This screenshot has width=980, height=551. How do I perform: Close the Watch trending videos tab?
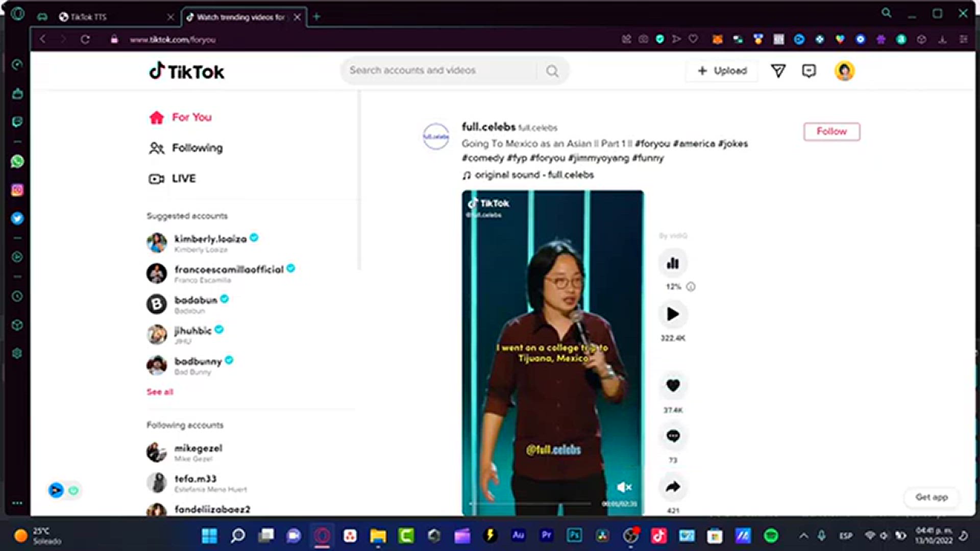coord(297,17)
